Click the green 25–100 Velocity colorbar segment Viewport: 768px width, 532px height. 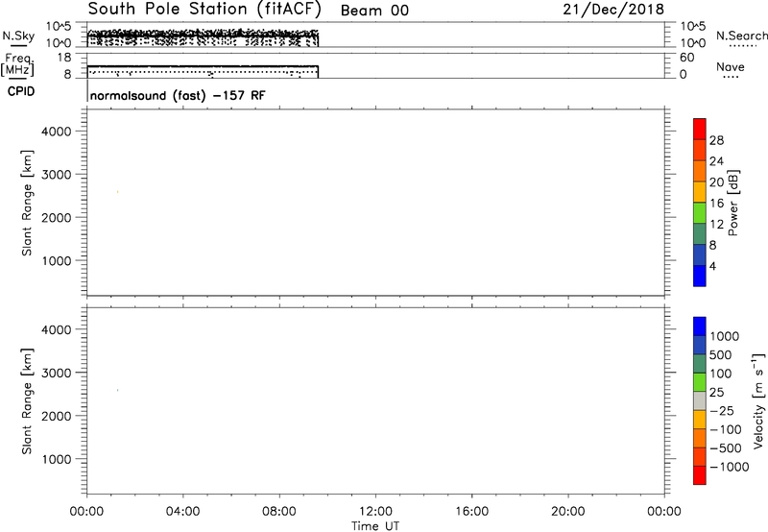point(700,382)
